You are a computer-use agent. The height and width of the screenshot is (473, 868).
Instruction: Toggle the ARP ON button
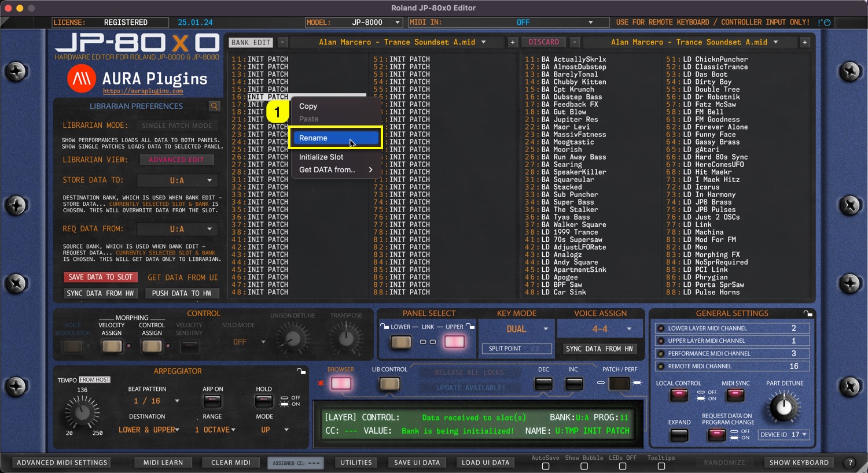pos(212,401)
